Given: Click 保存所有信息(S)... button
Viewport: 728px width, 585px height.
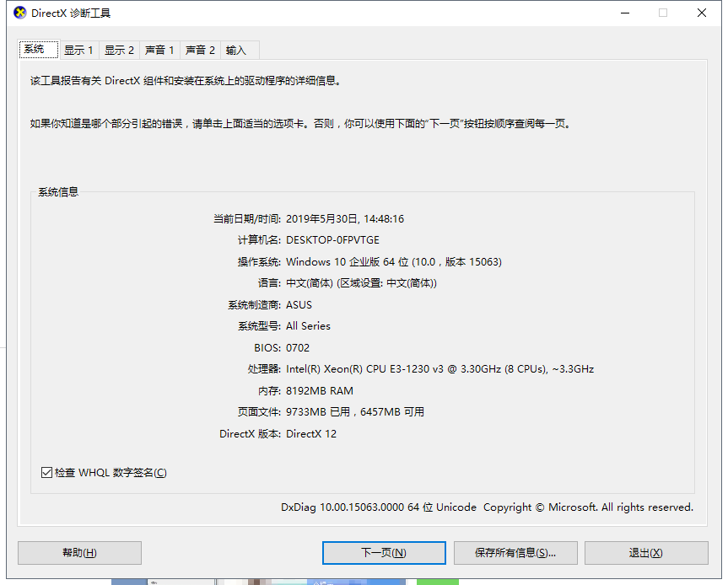Looking at the screenshot, I should tap(515, 553).
